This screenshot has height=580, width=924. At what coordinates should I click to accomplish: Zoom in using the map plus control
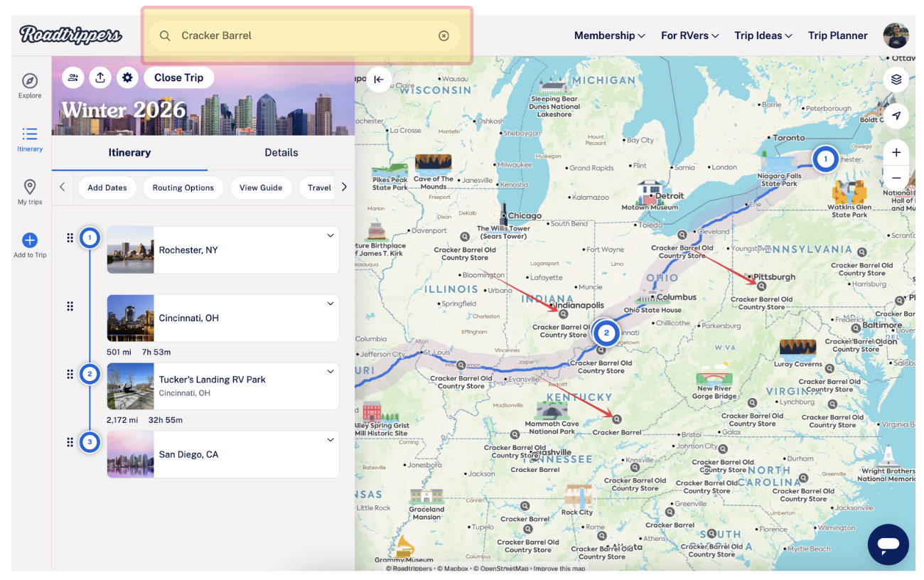pos(896,152)
